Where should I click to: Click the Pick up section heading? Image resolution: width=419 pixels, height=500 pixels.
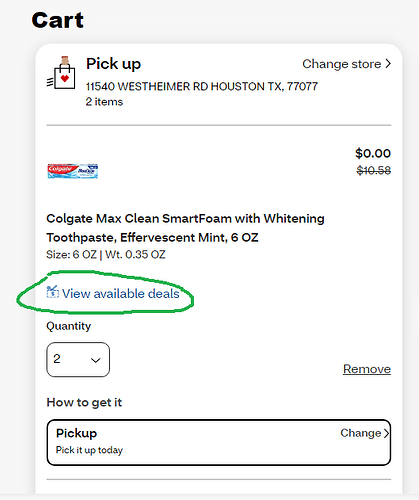coord(113,64)
